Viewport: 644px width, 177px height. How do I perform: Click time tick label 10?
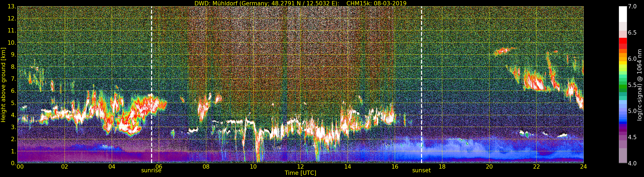(x=253, y=167)
